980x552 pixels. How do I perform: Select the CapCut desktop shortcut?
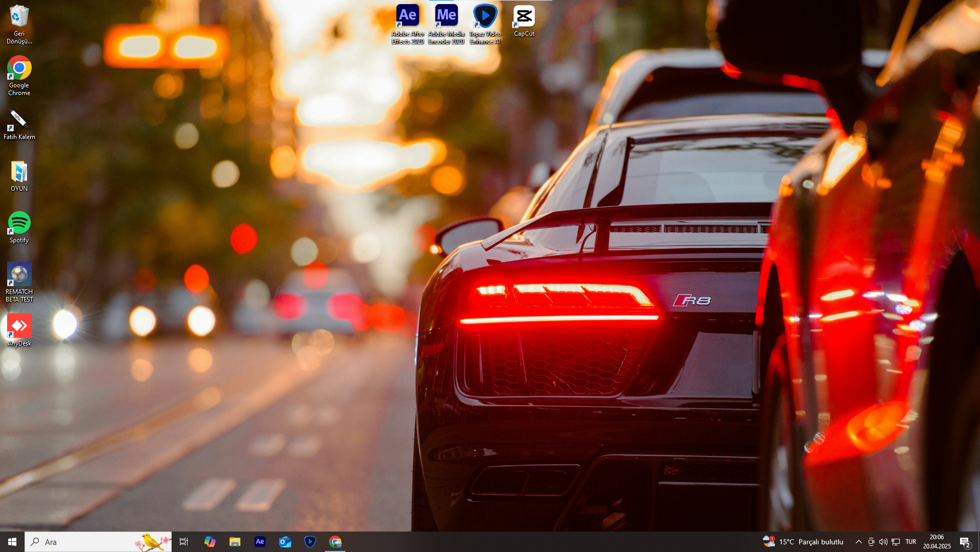click(524, 21)
